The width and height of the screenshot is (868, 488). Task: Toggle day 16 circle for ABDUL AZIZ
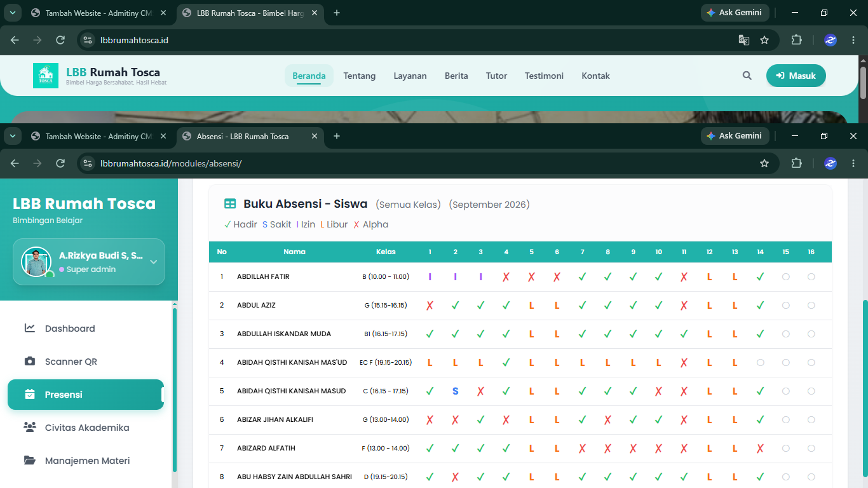(811, 306)
